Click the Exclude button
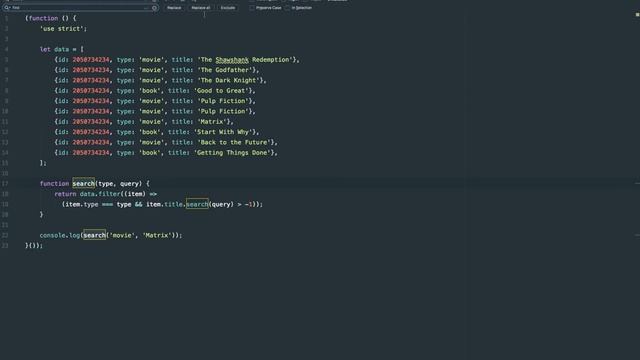Viewport: 640px width, 360px height. coord(228,8)
